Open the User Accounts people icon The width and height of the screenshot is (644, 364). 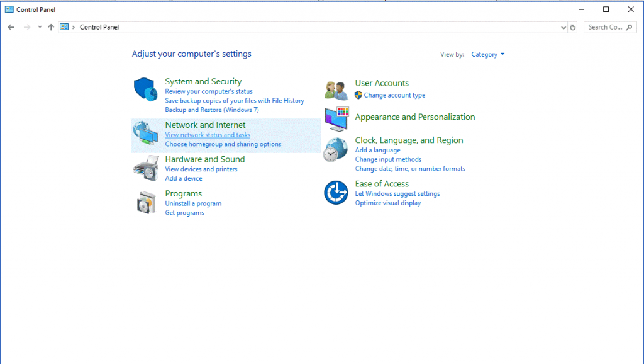pyautogui.click(x=336, y=91)
